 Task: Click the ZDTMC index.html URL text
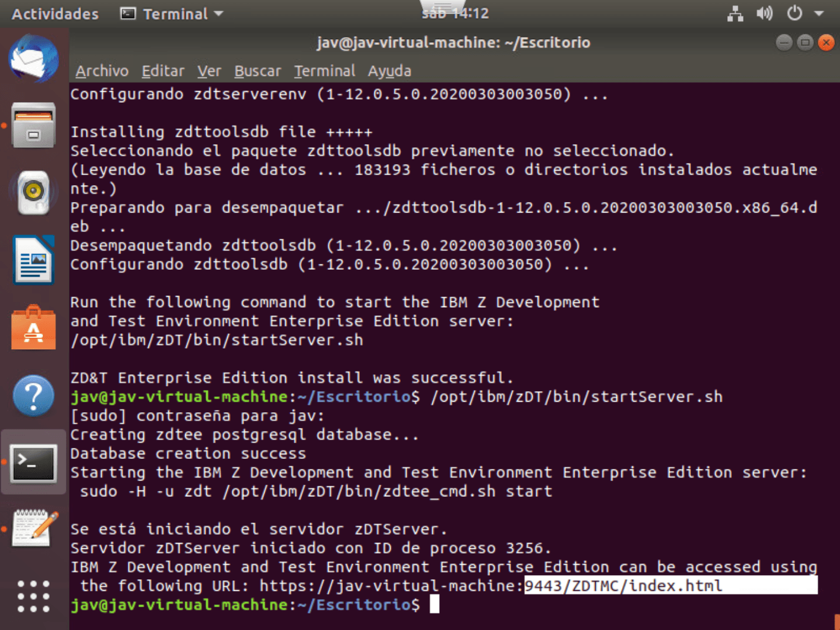[x=623, y=586]
